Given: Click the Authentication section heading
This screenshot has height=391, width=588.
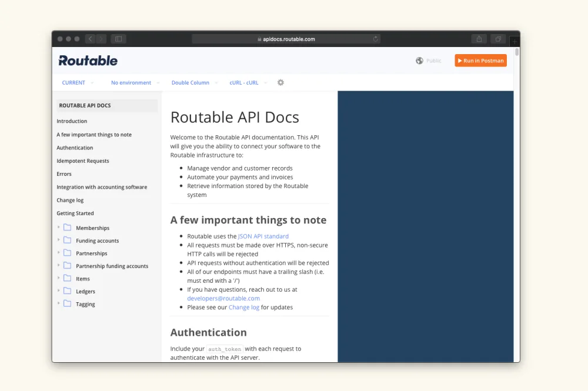Looking at the screenshot, I should 209,333.
